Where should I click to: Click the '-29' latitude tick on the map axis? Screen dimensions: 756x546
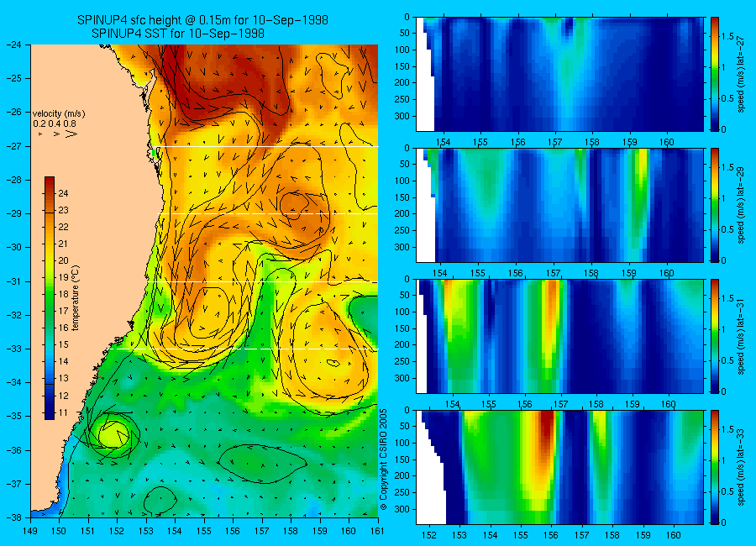tap(14, 213)
